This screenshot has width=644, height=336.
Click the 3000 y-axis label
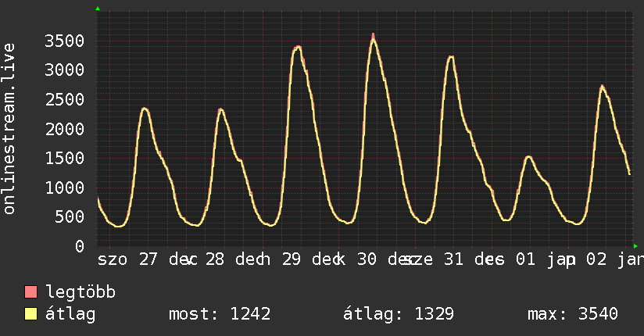coord(65,70)
